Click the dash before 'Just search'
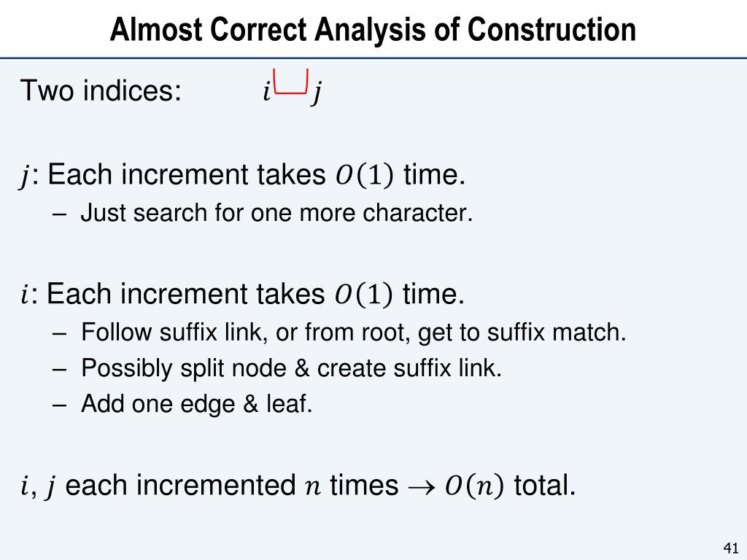Viewport: 747px width, 560px height. tap(59, 214)
